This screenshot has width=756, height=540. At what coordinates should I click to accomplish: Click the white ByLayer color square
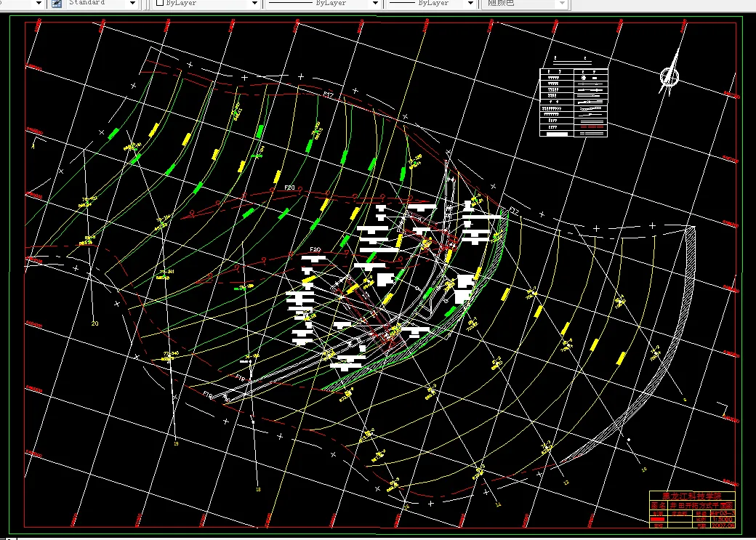[160, 4]
